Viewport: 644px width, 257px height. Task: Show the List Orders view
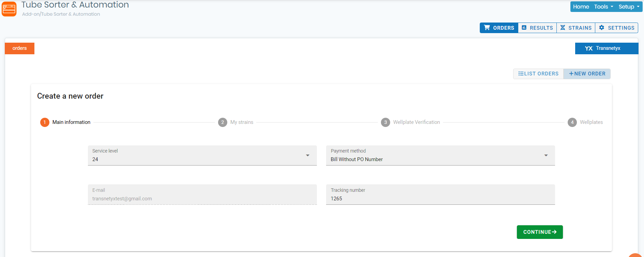[x=538, y=74]
